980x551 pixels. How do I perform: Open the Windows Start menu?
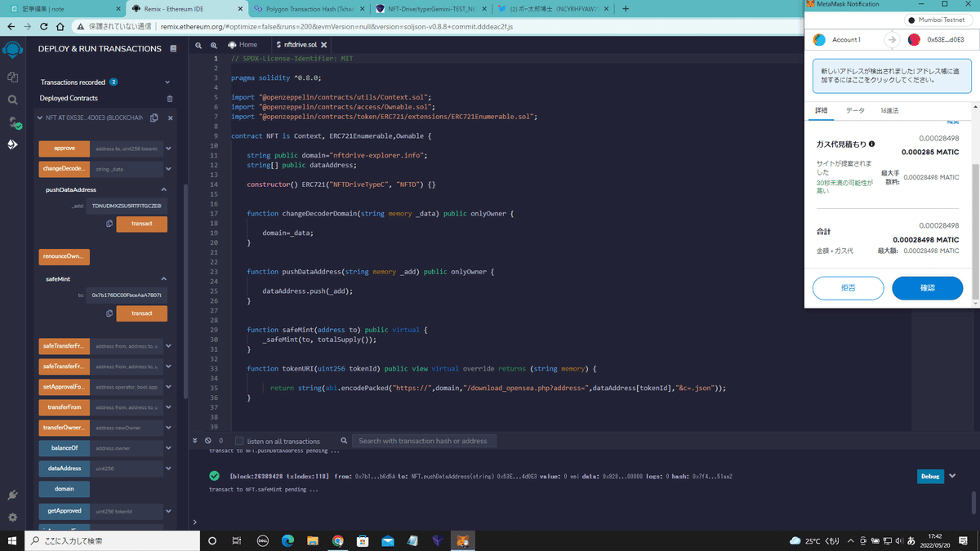[11, 540]
